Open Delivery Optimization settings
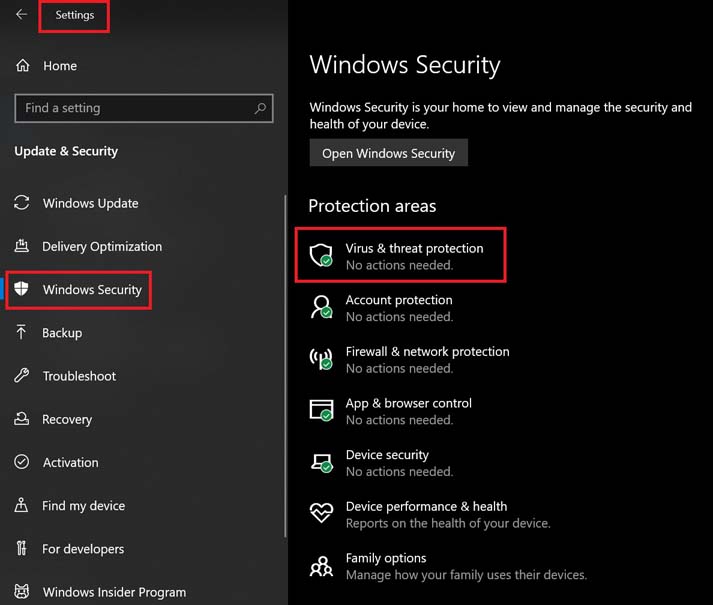 point(102,246)
